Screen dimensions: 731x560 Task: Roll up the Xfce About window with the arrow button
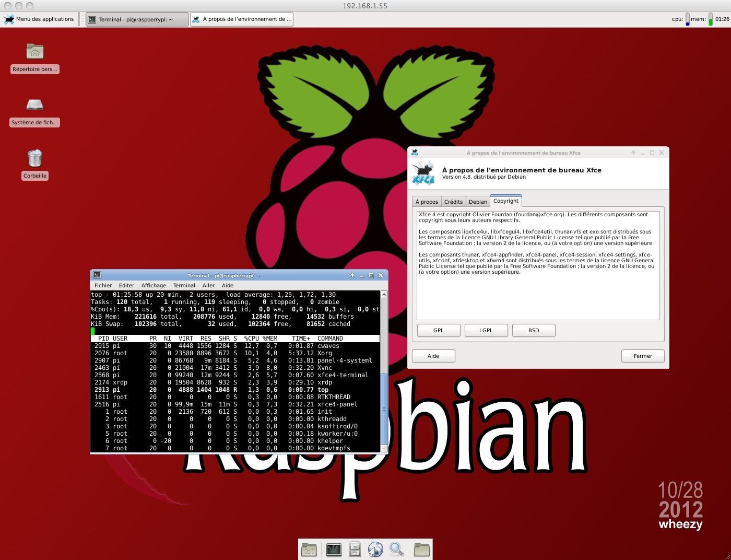633,153
